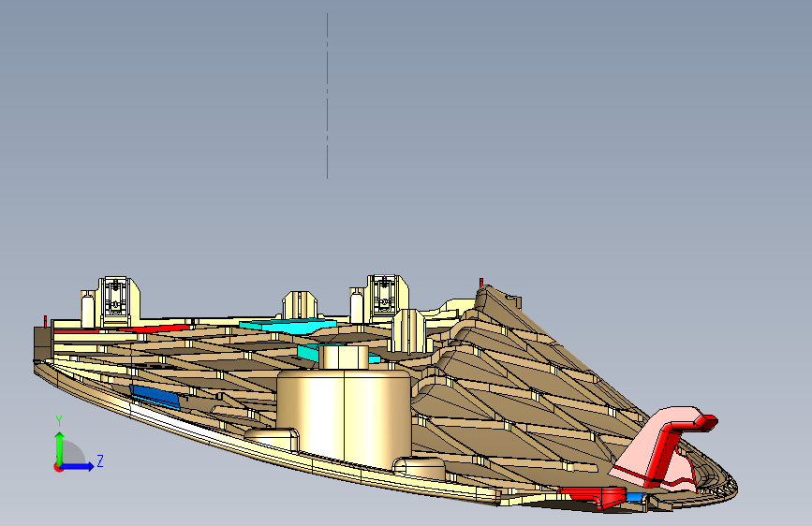Pick the small red pin atop the right ridge
The width and height of the screenshot is (812, 526).
[x=481, y=283]
